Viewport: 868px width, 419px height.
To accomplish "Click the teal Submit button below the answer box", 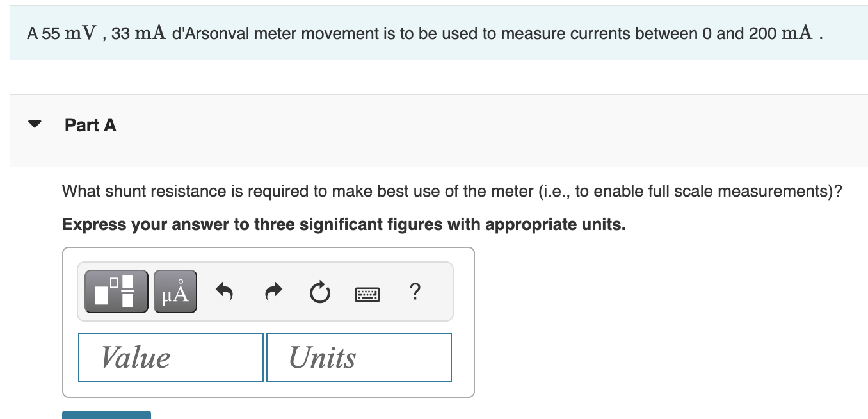I will (106, 416).
